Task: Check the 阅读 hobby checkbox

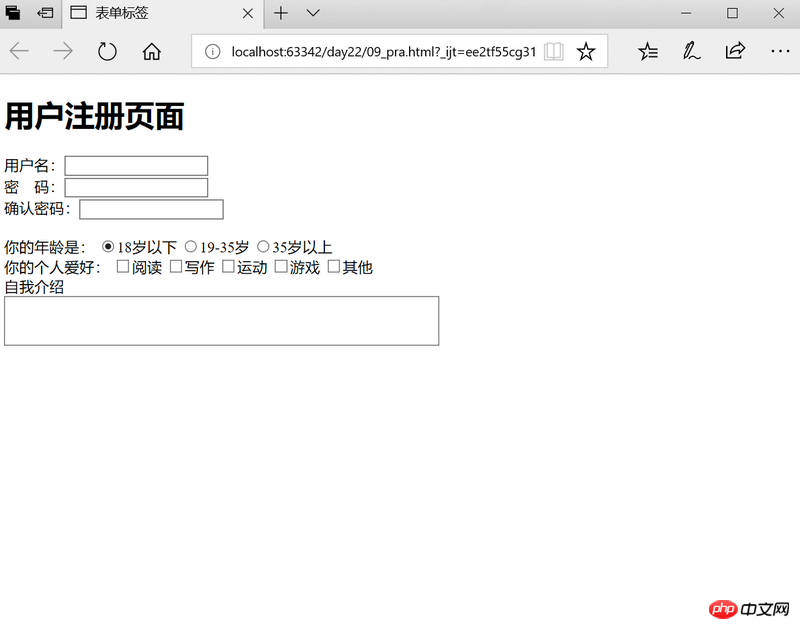Action: (x=122, y=266)
